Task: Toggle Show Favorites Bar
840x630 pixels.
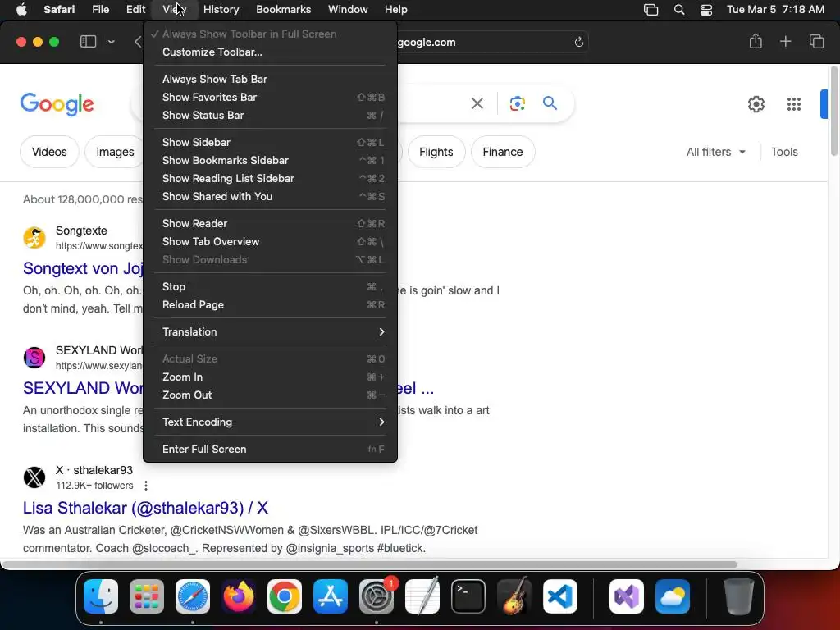Action: [270, 97]
